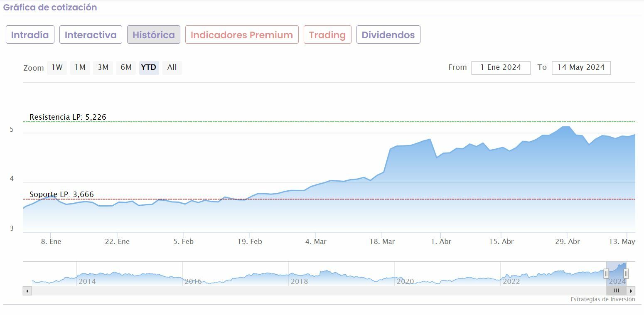
Task: Open the Interactiva chart tab
Action: pyautogui.click(x=91, y=35)
